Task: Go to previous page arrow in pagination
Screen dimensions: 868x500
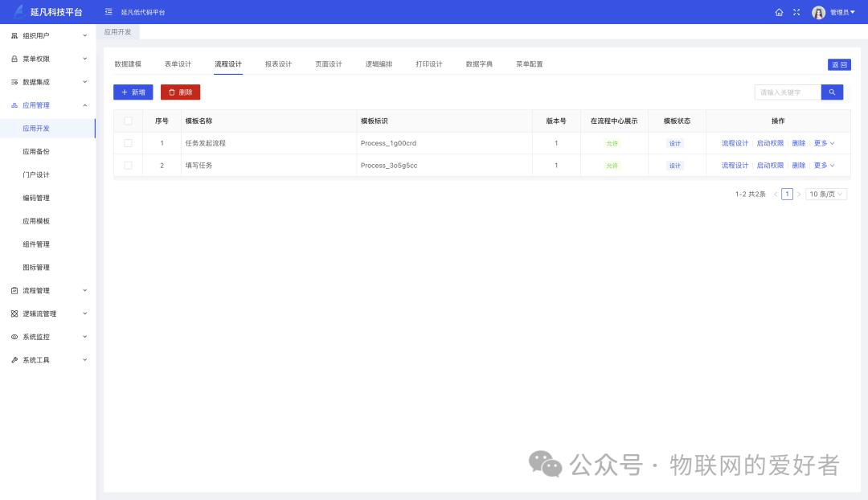Action: (776, 195)
